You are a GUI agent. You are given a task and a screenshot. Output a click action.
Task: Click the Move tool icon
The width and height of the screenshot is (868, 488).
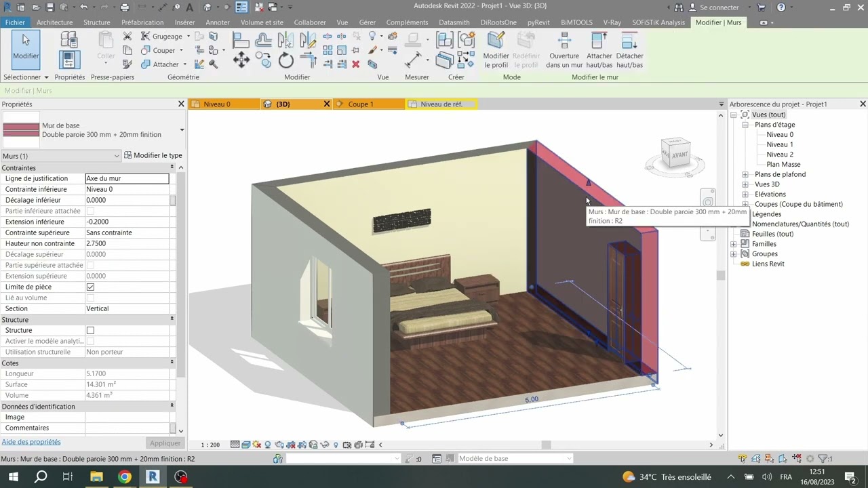(x=241, y=61)
